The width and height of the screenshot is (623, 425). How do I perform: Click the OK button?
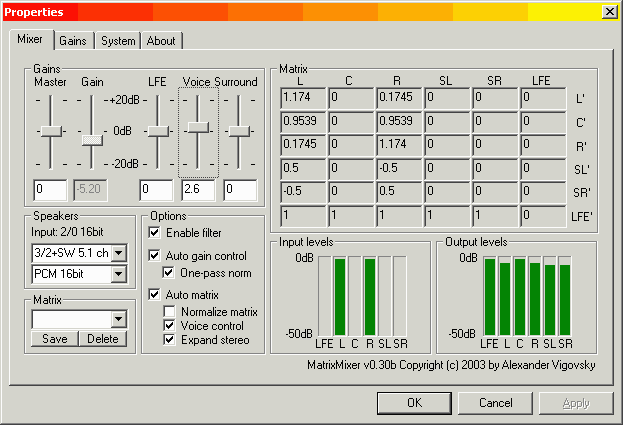pos(414,403)
